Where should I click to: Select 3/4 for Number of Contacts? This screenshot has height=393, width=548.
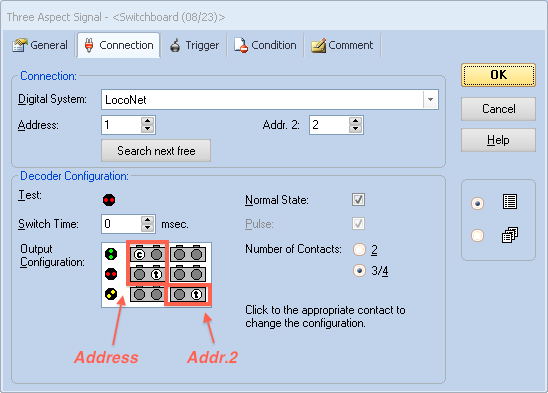359,271
